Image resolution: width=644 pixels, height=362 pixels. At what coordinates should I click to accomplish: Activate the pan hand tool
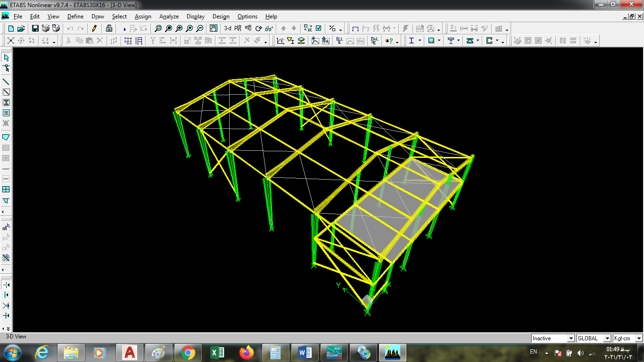pos(214,28)
